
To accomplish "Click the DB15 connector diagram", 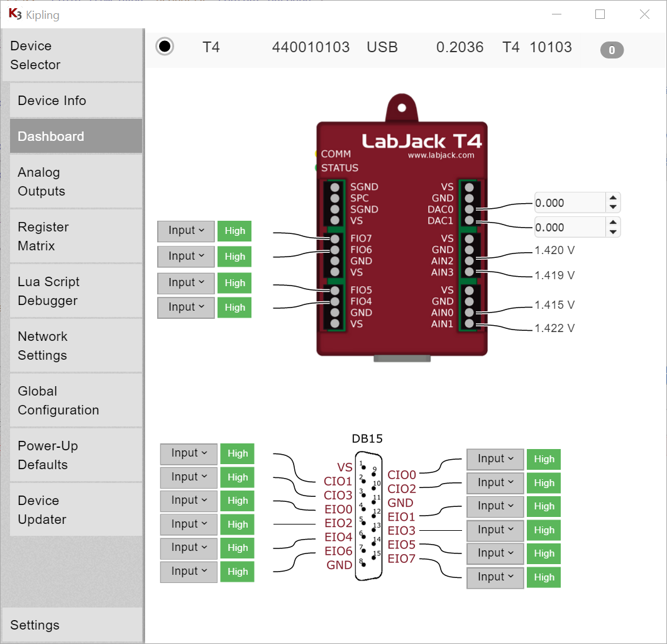I will pos(368,516).
